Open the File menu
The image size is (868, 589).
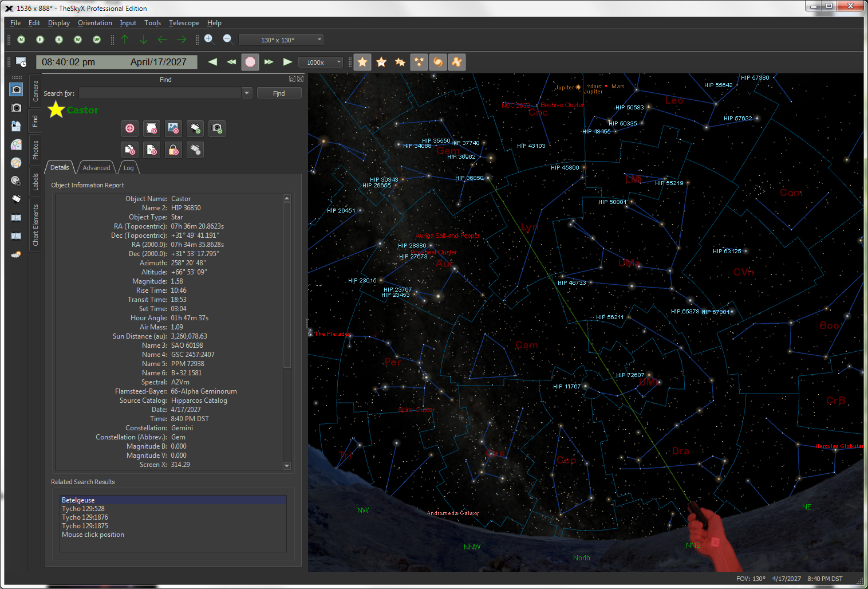15,23
